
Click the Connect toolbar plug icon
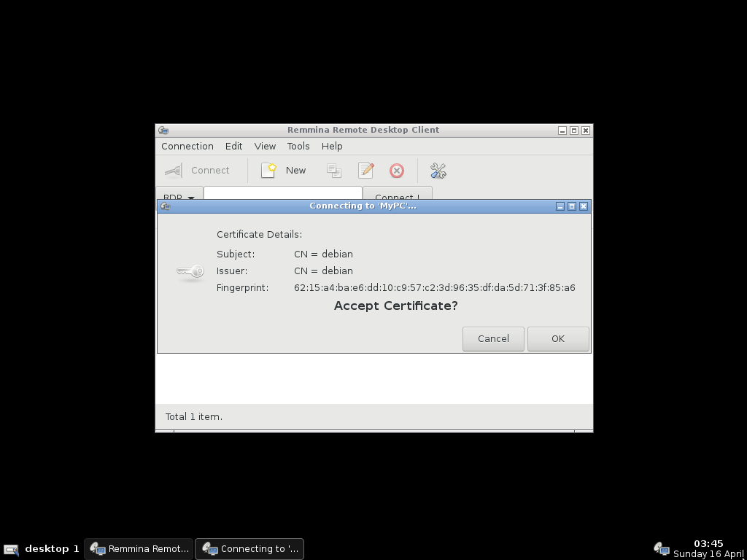[x=174, y=171]
